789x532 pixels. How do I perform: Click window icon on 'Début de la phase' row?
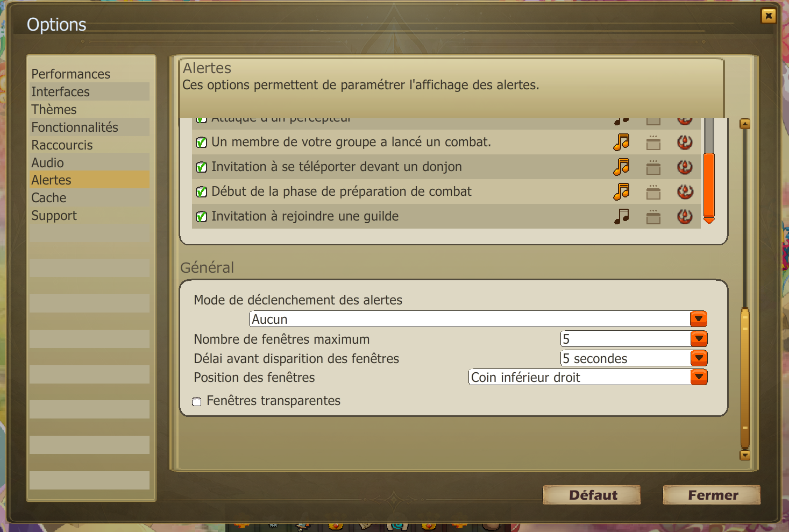point(653,192)
